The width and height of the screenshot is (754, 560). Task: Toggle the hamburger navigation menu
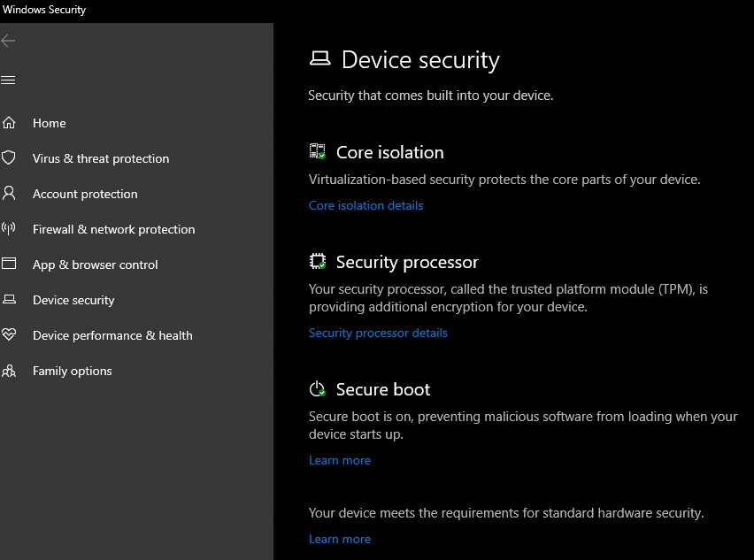[x=9, y=81]
